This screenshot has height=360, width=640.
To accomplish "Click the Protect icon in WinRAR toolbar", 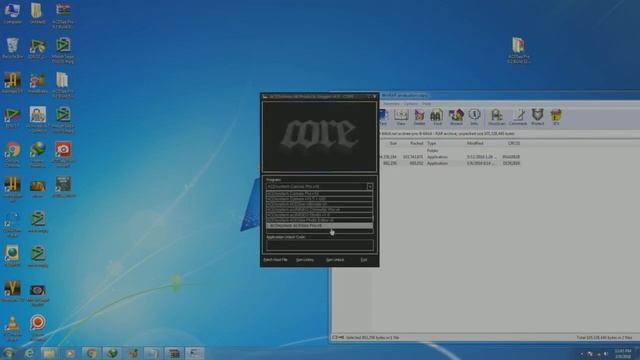I will click(538, 117).
